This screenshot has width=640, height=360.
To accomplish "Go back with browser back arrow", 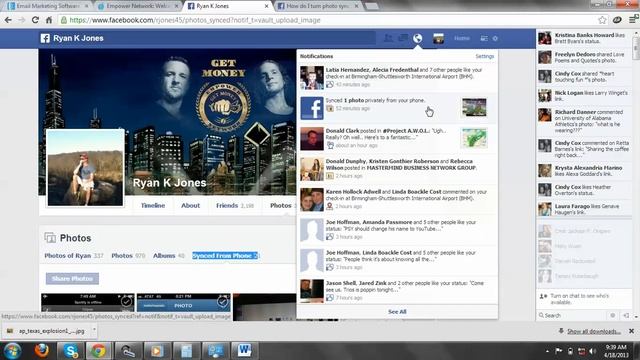I will tap(8, 20).
